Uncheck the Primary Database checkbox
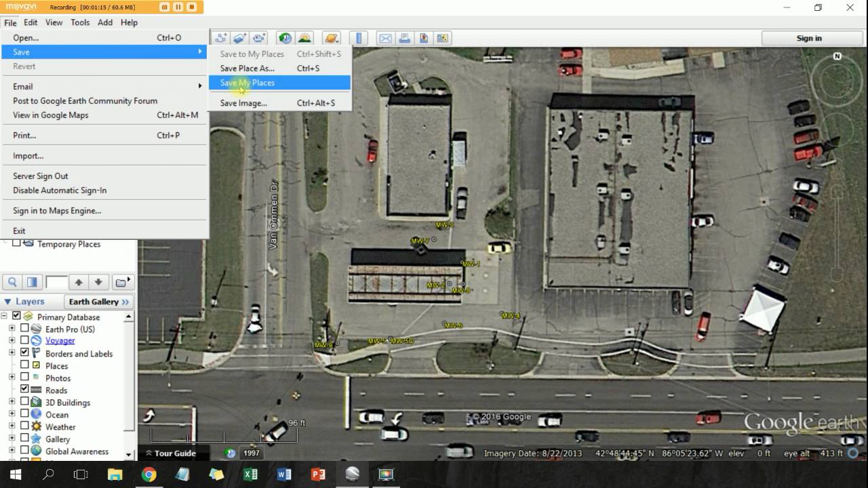Viewport: 868px width, 488px height. [x=16, y=317]
